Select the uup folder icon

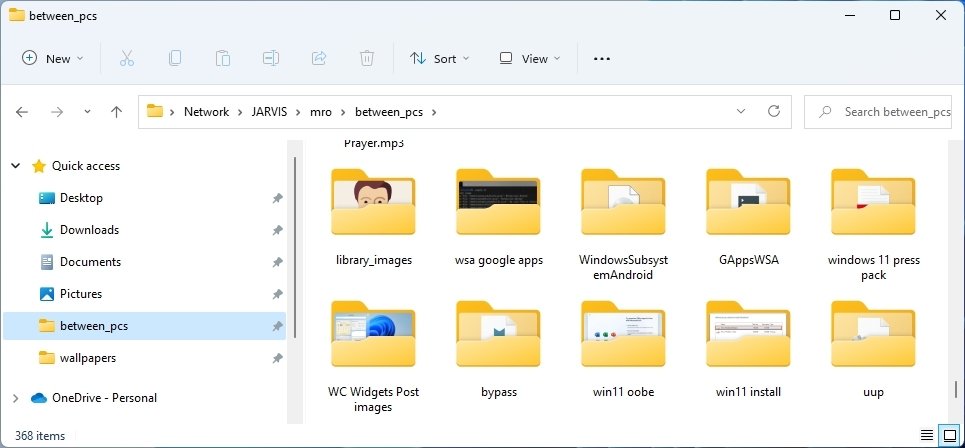pos(873,334)
